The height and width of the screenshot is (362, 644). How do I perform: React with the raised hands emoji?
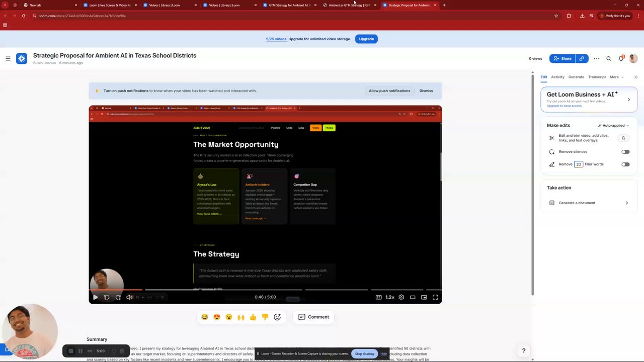tap(241, 317)
